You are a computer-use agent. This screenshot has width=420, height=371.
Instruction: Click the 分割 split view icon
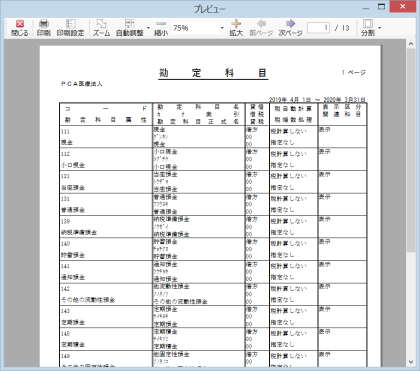point(368,24)
